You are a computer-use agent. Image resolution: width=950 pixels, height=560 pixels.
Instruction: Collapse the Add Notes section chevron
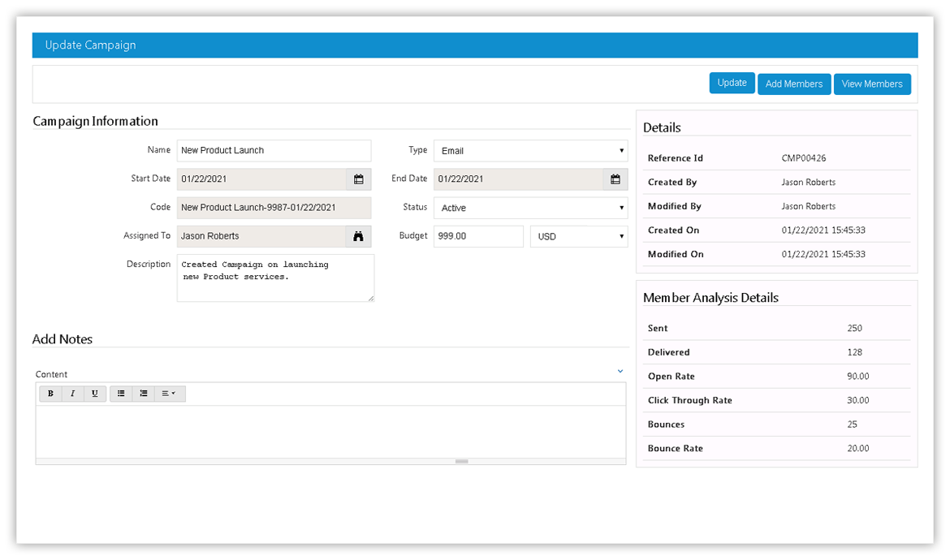coord(620,372)
